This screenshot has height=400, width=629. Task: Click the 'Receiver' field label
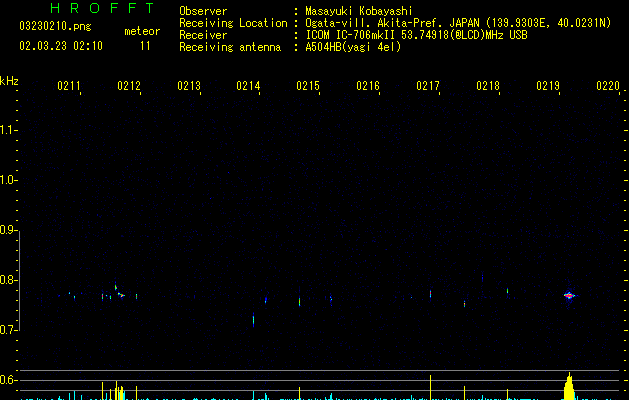coord(203,35)
